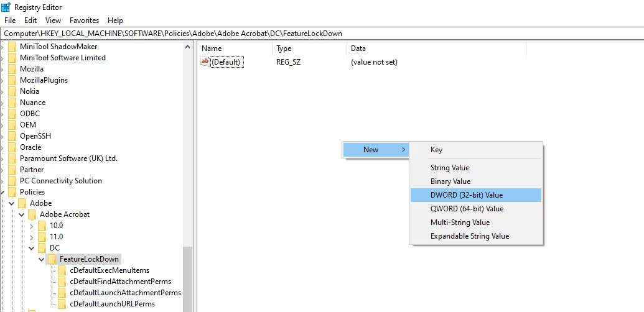644x312 pixels.
Task: Click the Mozilla folder icon
Action: pyautogui.click(x=12, y=69)
